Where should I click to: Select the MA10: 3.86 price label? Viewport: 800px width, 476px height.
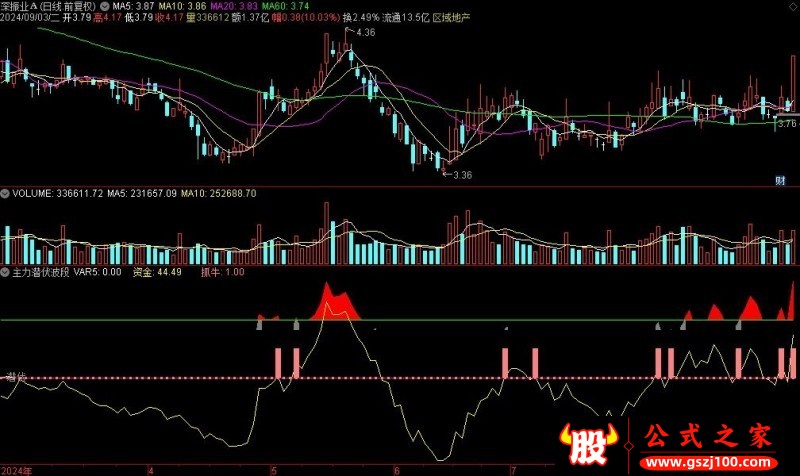click(x=183, y=7)
